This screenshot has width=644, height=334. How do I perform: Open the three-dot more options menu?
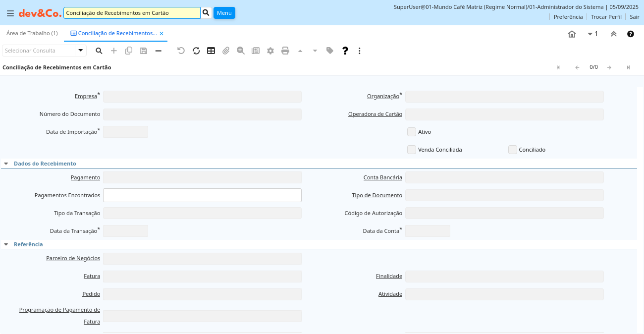(x=360, y=51)
